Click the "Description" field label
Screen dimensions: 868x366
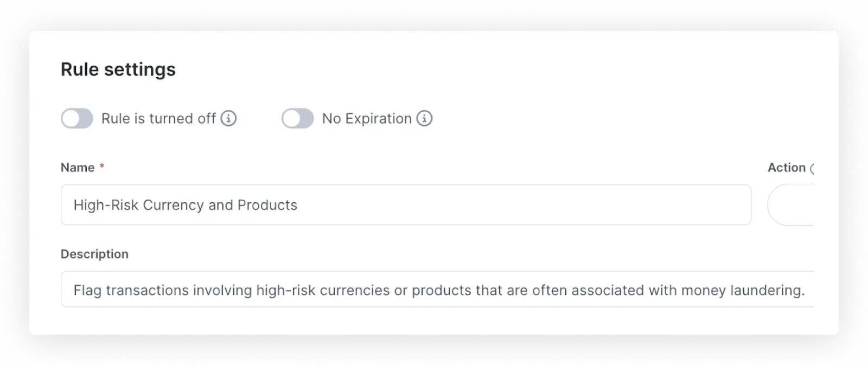coord(94,254)
